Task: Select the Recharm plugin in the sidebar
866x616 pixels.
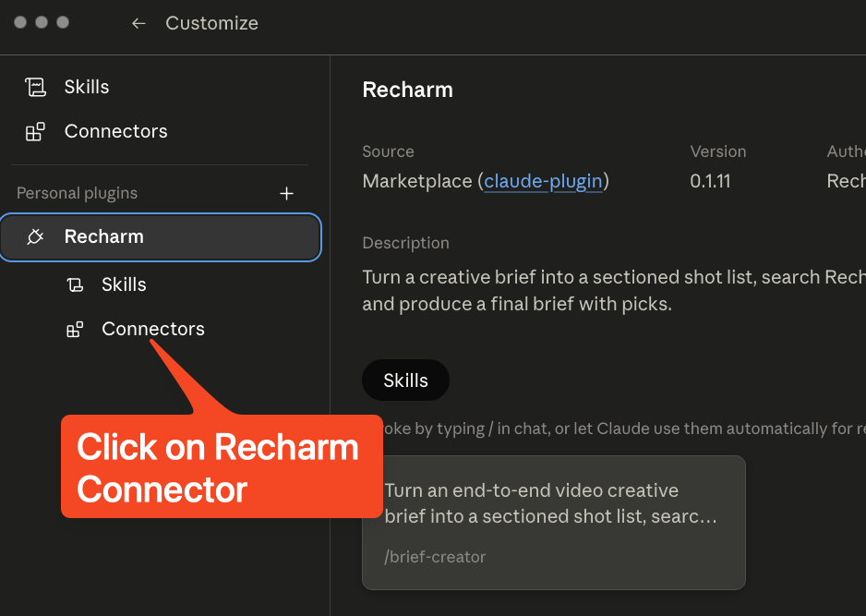Action: point(161,237)
